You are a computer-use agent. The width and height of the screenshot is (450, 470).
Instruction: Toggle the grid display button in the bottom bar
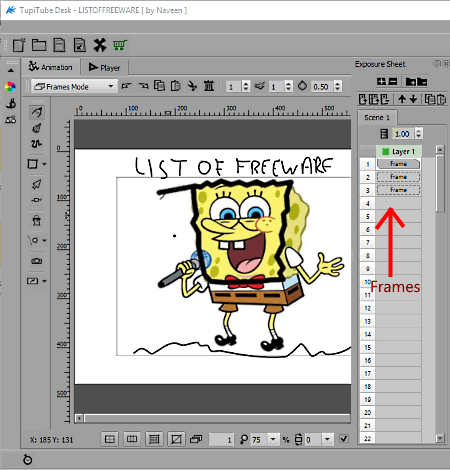click(110, 439)
